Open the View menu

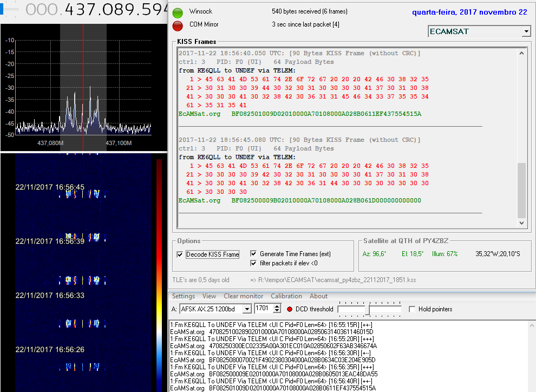(209, 296)
